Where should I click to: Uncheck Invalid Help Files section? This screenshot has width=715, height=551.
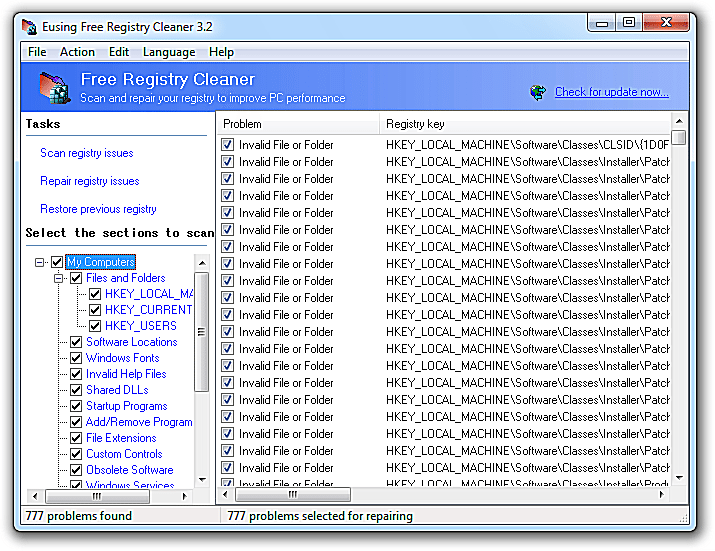(76, 374)
